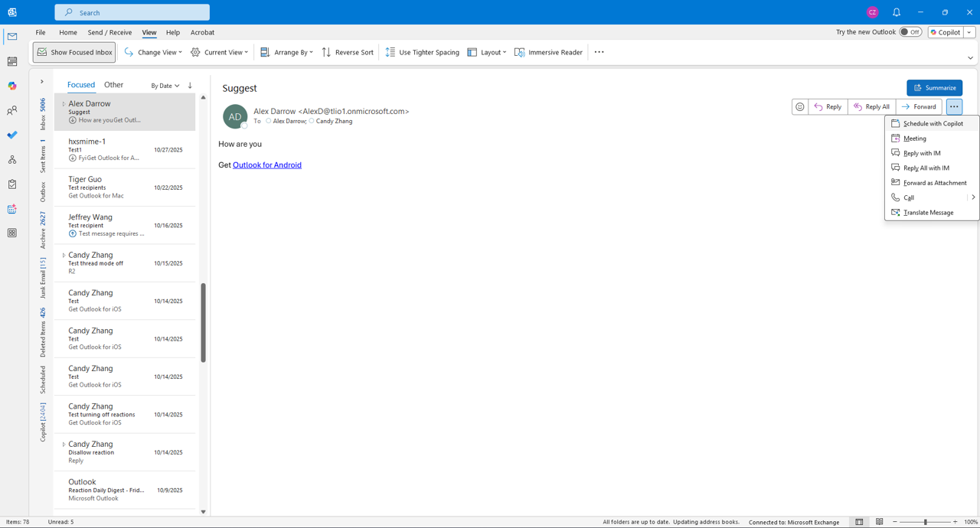Open the To Do checkmark icon

coord(12,135)
